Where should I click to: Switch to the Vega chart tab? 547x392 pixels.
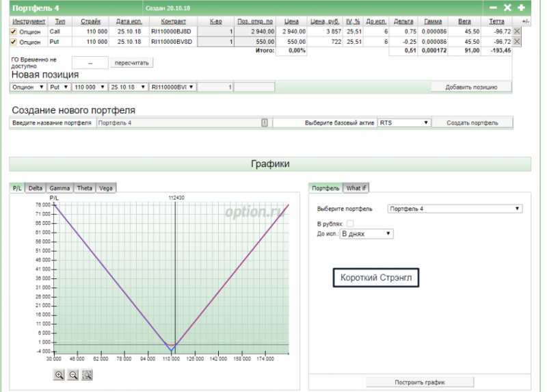point(106,188)
